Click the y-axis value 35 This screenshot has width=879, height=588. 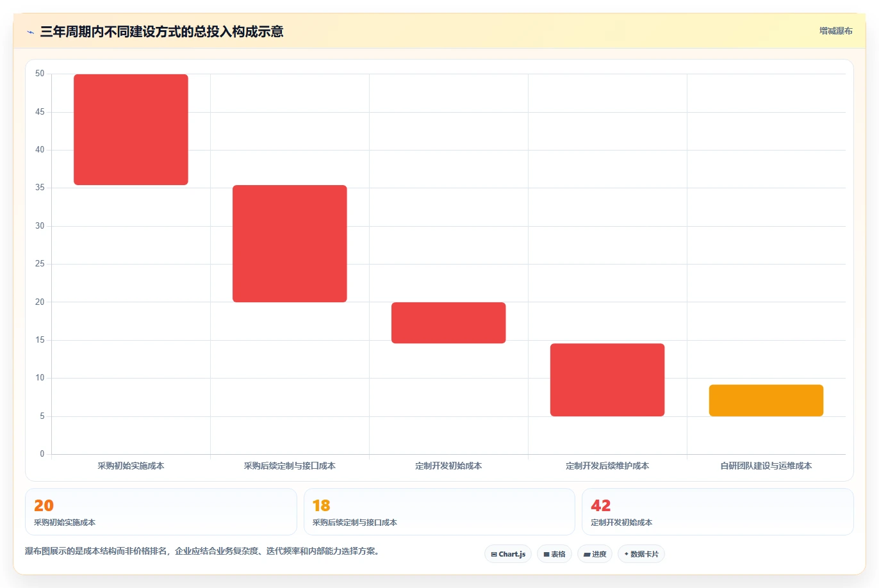point(40,188)
